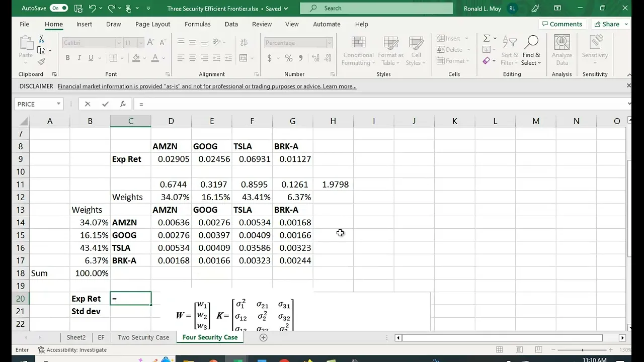644x362 pixels.
Task: Undo the last action
Action: pyautogui.click(x=92, y=8)
